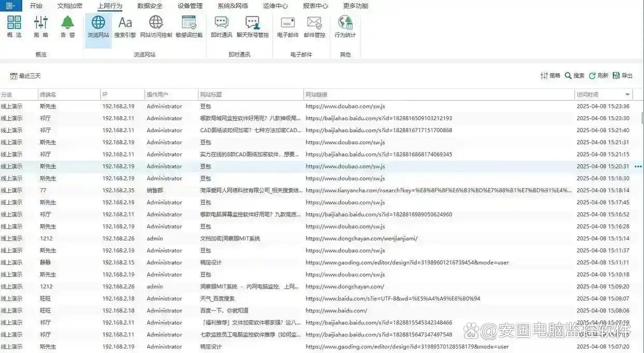Open the 告警 alarm bell icon
The height and width of the screenshot is (353, 644).
coord(67,26)
